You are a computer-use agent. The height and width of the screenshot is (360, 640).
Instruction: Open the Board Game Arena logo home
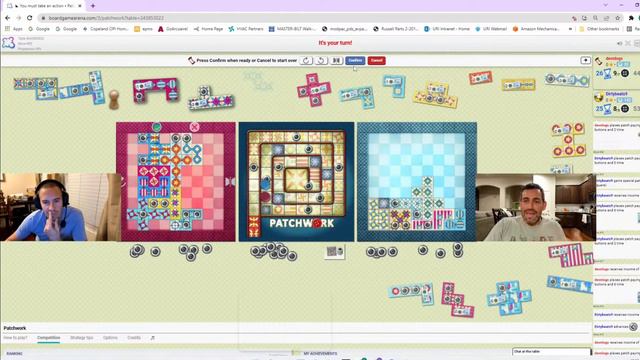pos(8,43)
